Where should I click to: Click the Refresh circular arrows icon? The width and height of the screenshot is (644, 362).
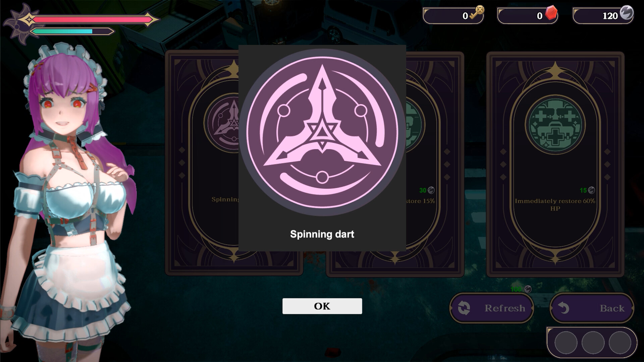pos(464,308)
